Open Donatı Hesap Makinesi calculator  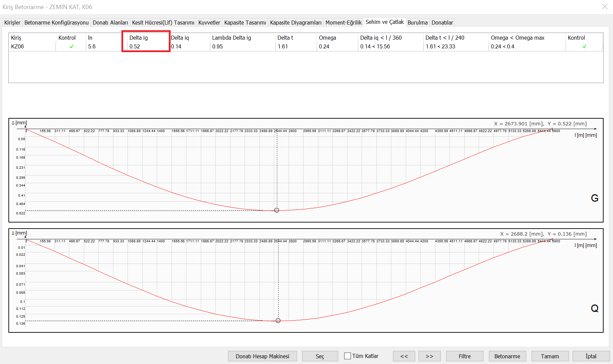262,356
